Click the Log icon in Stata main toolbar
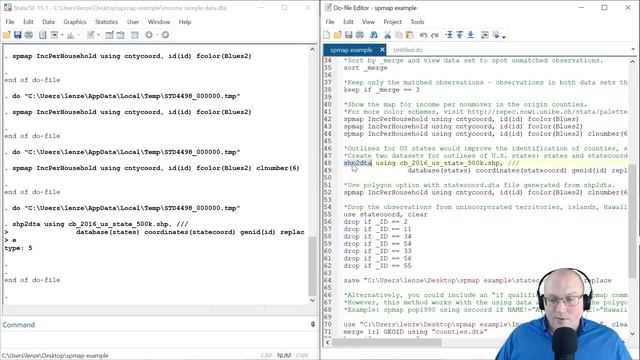 [42, 35]
